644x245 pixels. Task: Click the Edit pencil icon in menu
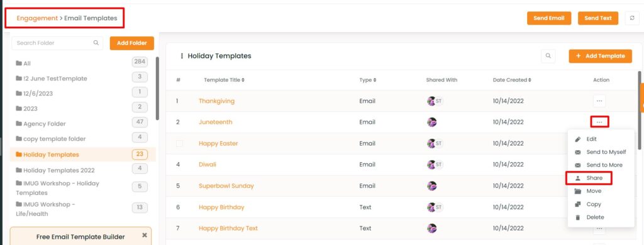(x=578, y=139)
